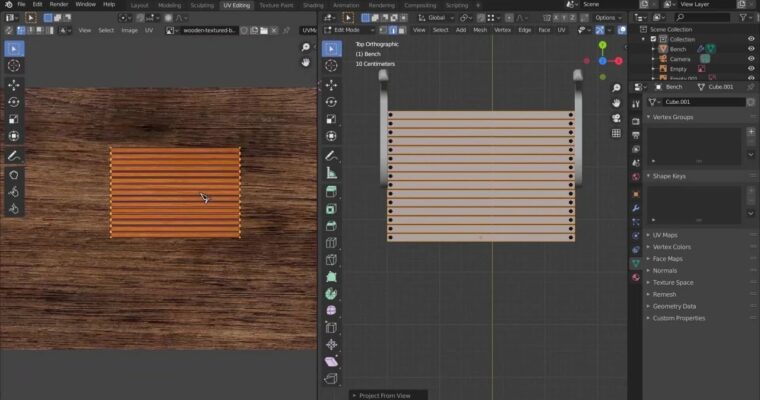Screen dimensions: 760x400
Task: Select the Knife tool
Action: 332,260
